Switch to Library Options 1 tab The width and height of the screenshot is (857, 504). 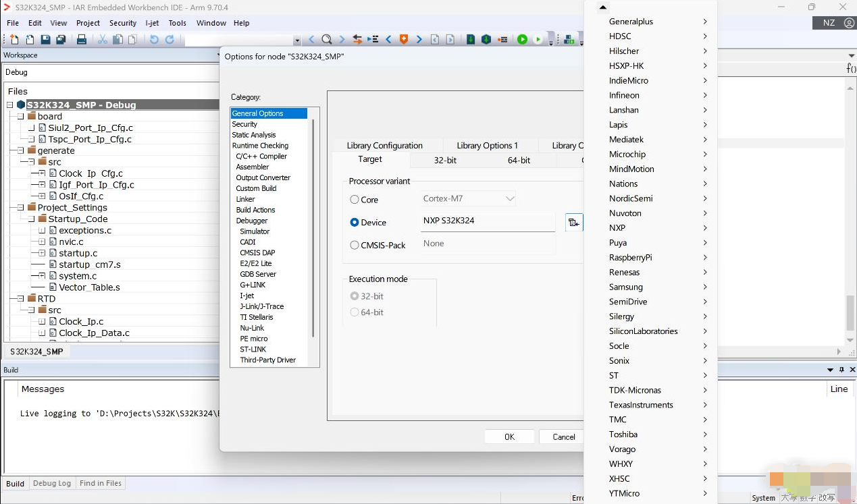click(487, 145)
